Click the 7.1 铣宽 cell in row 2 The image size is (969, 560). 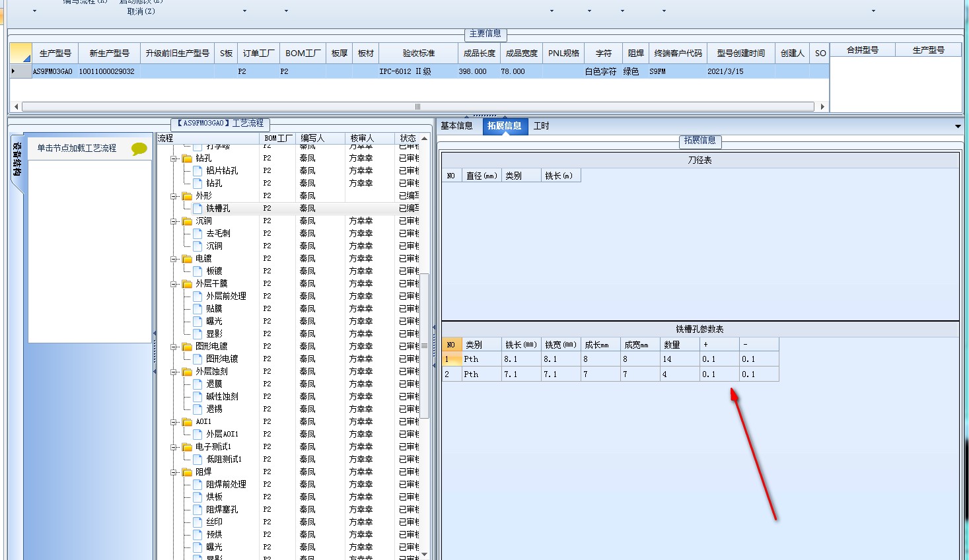point(561,374)
